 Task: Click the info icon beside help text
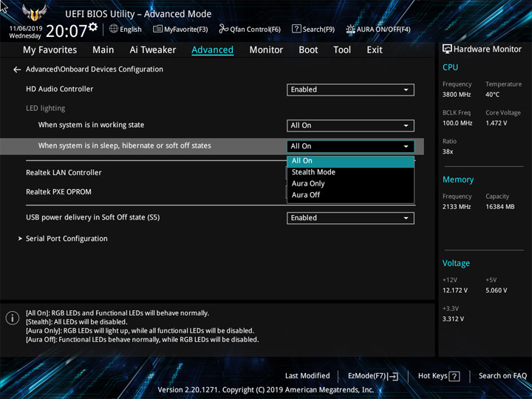[13, 318]
